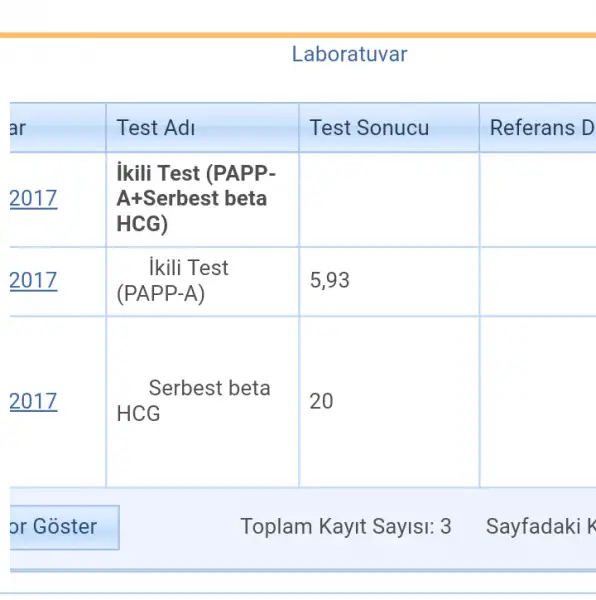Select the İkili Test (PAPP-A) test name cell

202,281
